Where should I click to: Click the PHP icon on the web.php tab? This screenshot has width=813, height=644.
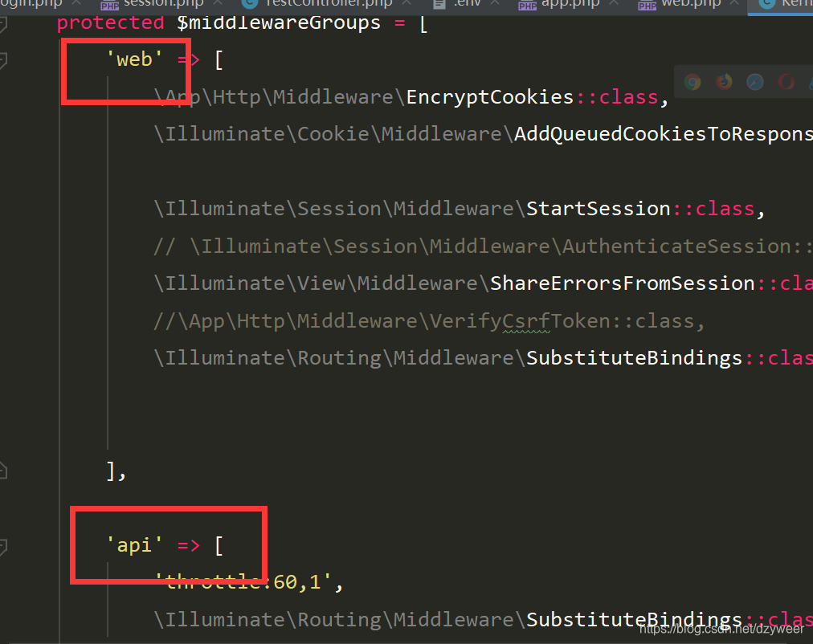tap(647, 5)
